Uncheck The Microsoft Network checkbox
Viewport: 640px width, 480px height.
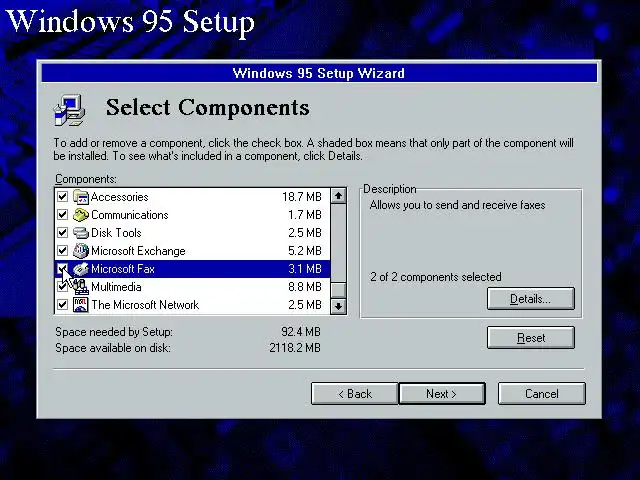point(62,304)
